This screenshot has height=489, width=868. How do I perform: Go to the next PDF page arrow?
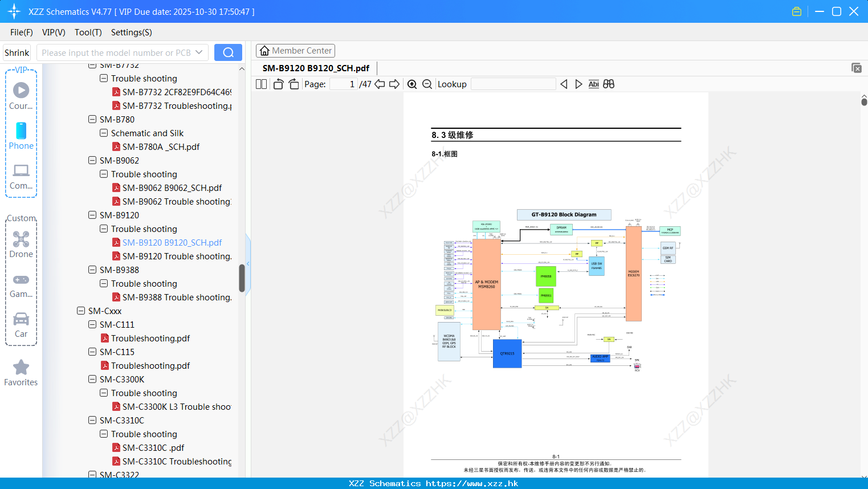[394, 84]
